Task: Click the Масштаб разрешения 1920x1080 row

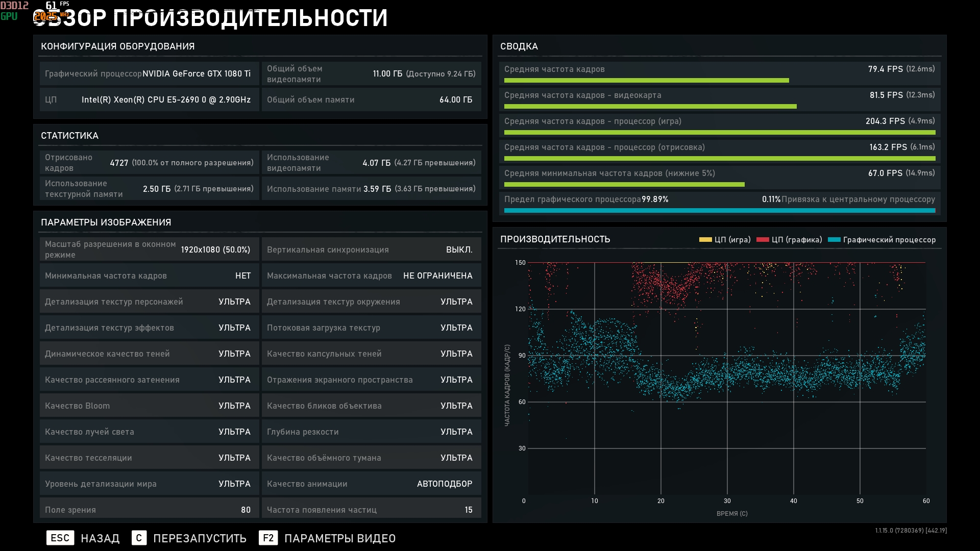Action: click(x=149, y=249)
